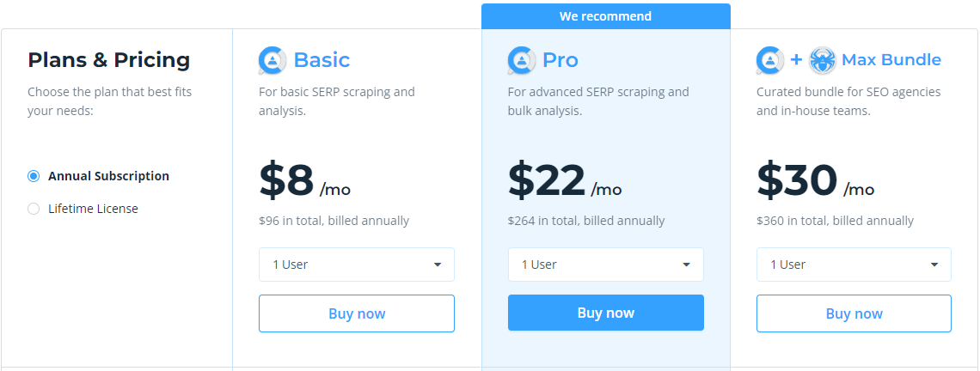This screenshot has height=371, width=980.
Task: Click the Basic dropdown arrow caret
Action: click(x=438, y=265)
